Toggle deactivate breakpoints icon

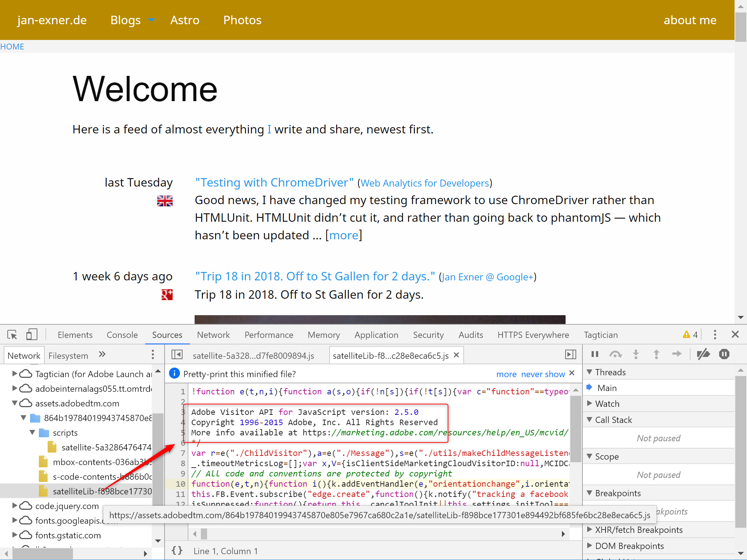click(703, 354)
